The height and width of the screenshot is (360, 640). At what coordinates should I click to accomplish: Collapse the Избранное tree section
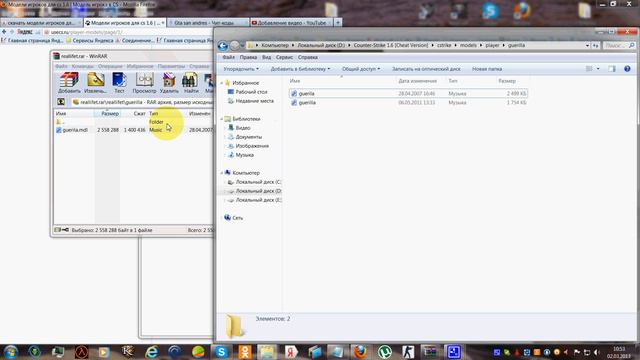(222, 83)
